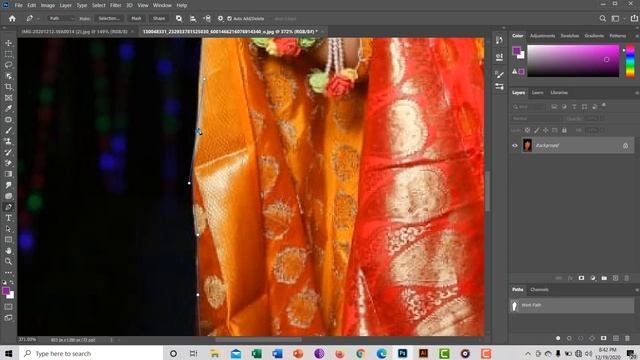Select the Eyedropper tool
Image resolution: width=640 pixels, height=360 pixels.
[8, 109]
